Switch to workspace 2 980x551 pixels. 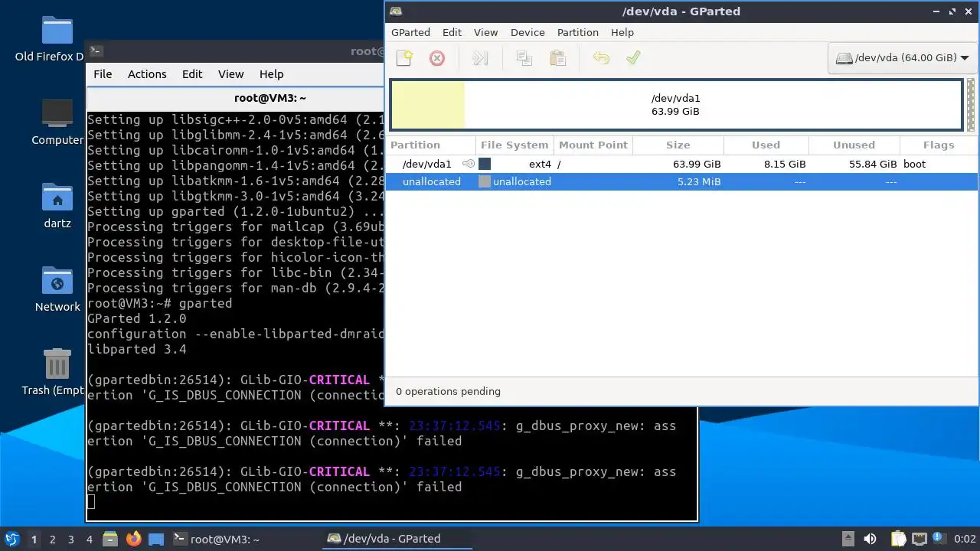53,539
